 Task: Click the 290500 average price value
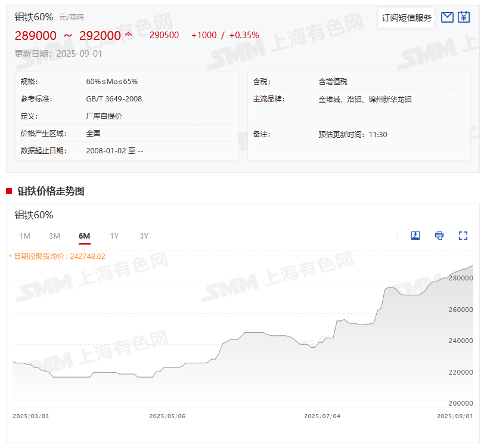tap(164, 35)
